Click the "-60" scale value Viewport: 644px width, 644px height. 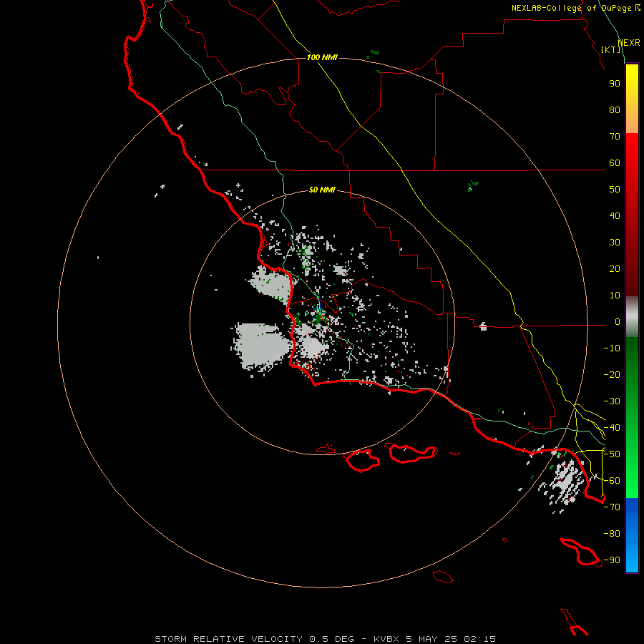pyautogui.click(x=612, y=481)
